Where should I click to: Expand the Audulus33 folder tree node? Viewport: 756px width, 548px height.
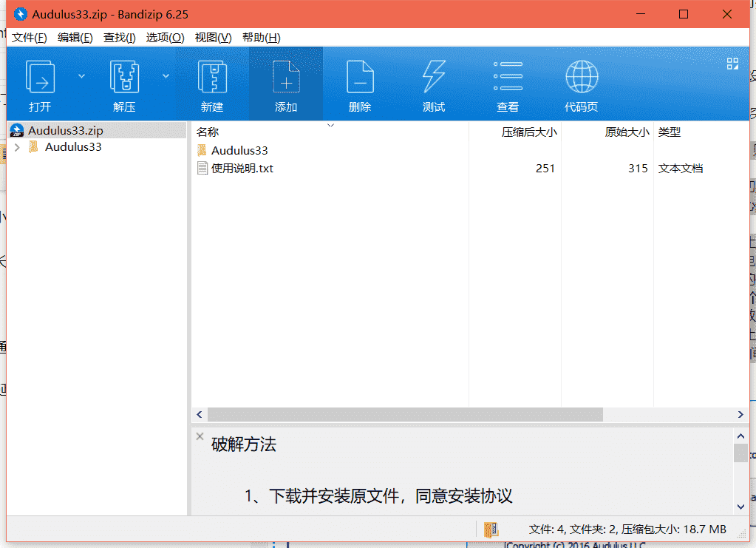click(x=17, y=147)
